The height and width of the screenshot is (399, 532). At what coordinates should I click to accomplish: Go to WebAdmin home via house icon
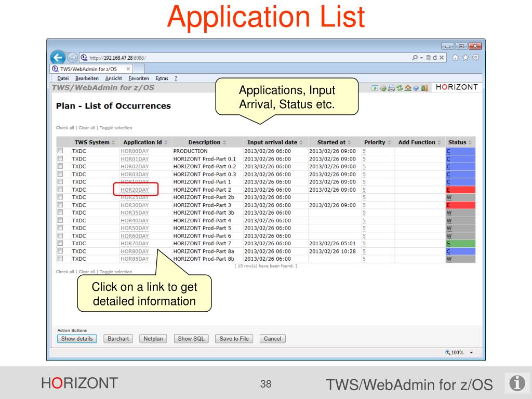pyautogui.click(x=408, y=88)
